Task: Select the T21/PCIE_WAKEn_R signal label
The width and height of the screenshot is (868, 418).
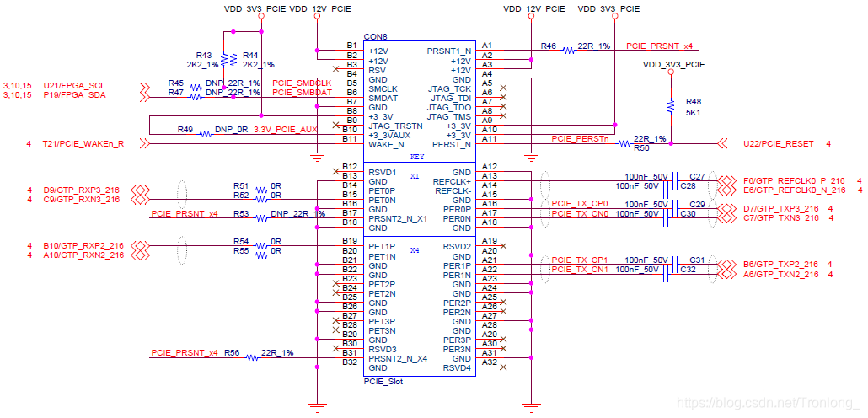Action: click(83, 144)
